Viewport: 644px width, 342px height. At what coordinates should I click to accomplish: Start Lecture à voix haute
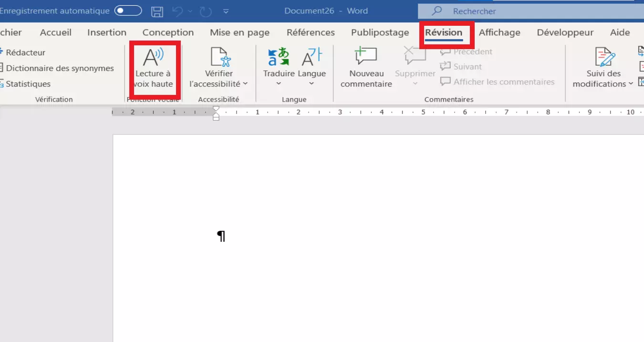[x=153, y=68]
